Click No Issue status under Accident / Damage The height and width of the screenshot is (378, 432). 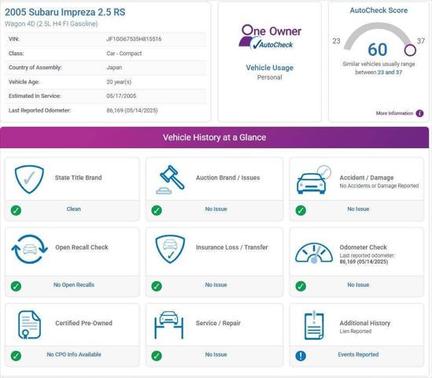[x=358, y=209]
